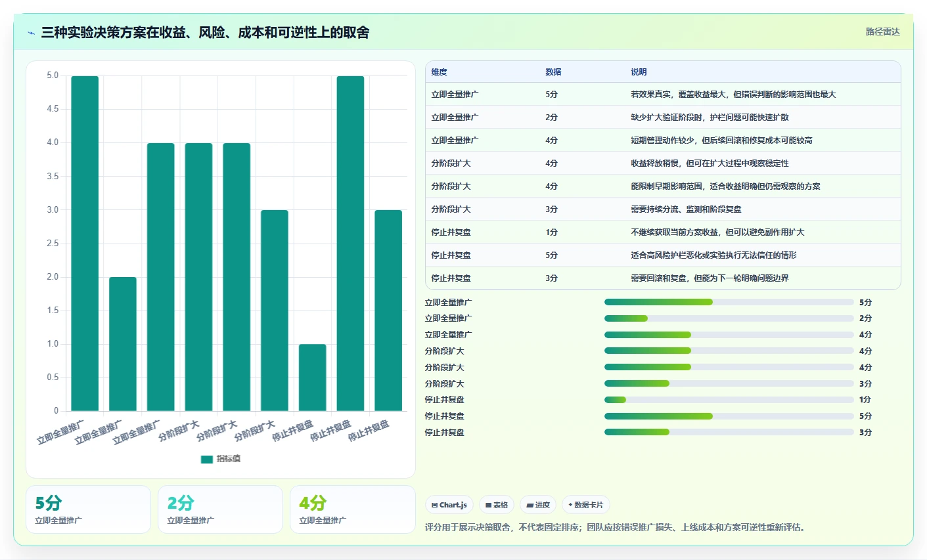The height and width of the screenshot is (560, 927).
Task: Click the 停止并复盘 progress bar showing 3分
Action: [x=729, y=432]
